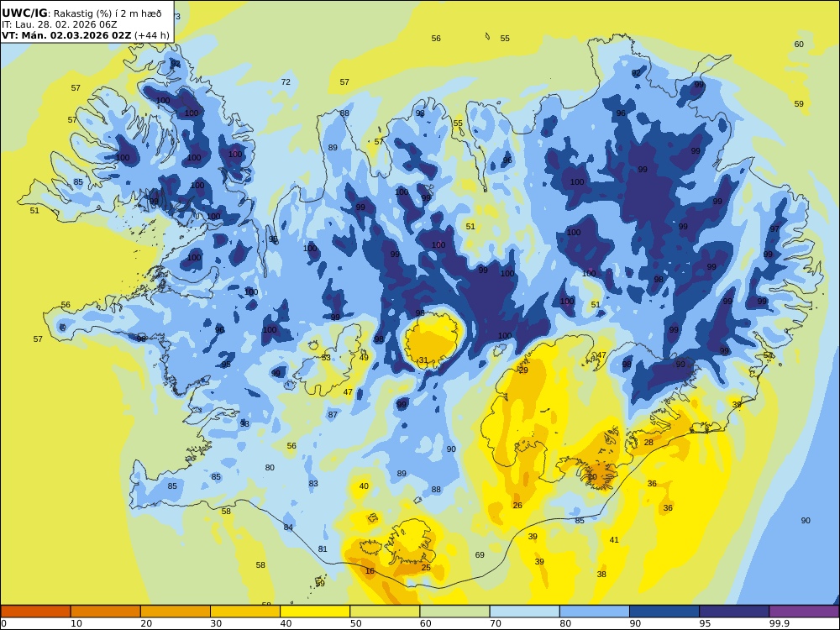This screenshot has height=630, width=840.
Task: Select the 90–95 dark blue legend swatch
Action: pyautogui.click(x=664, y=612)
